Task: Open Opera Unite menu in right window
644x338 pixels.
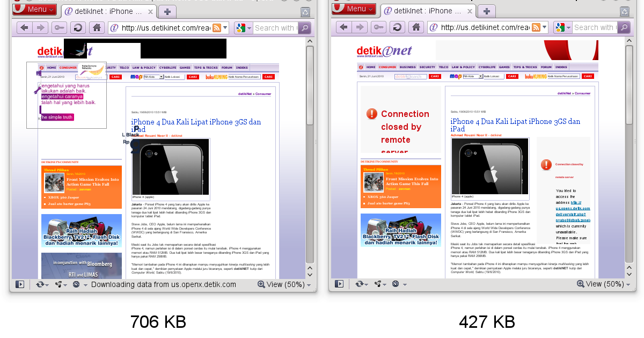Action: click(x=380, y=284)
